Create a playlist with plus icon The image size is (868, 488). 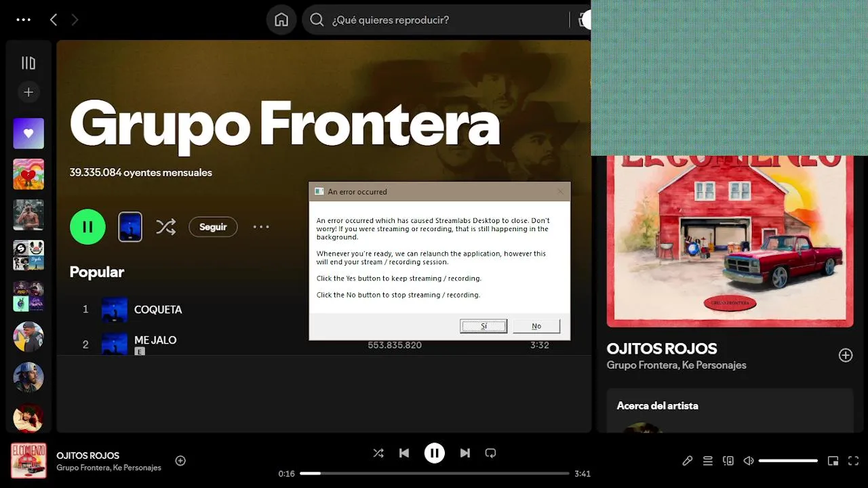point(28,92)
